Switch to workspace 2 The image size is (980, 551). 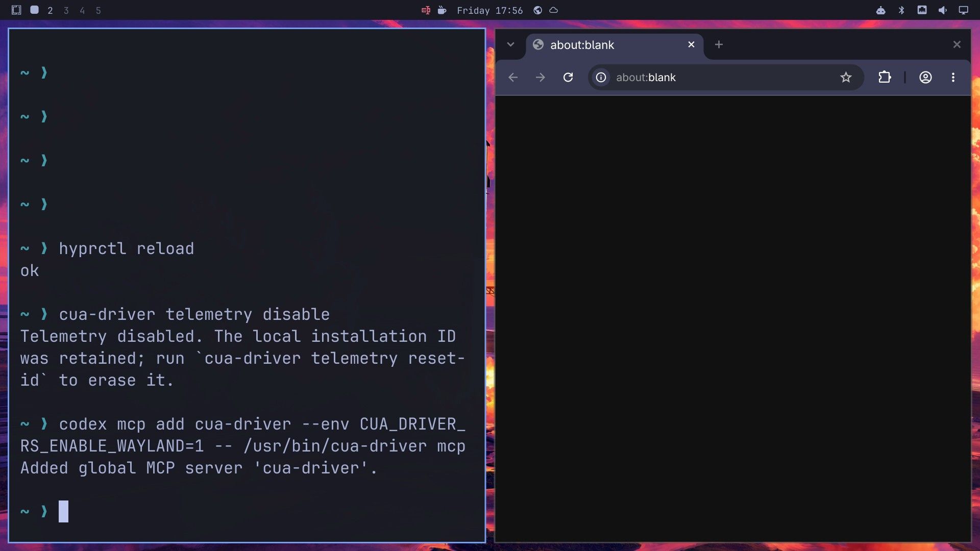(50, 10)
